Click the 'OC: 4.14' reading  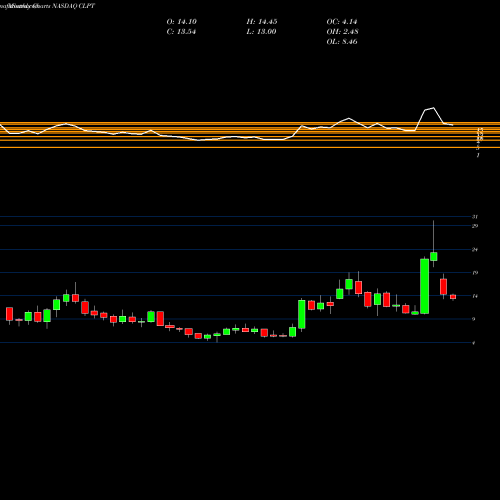tap(342, 22)
